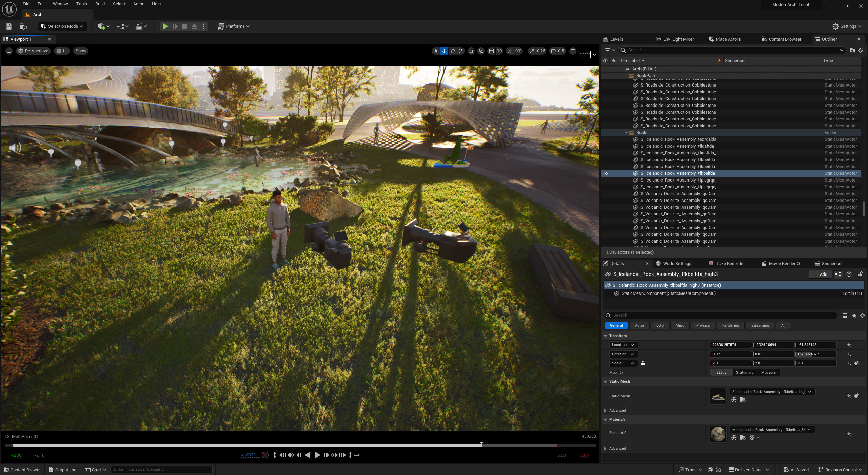Open the Selection Mode dropdown
The height and width of the screenshot is (475, 868).
[x=62, y=26]
